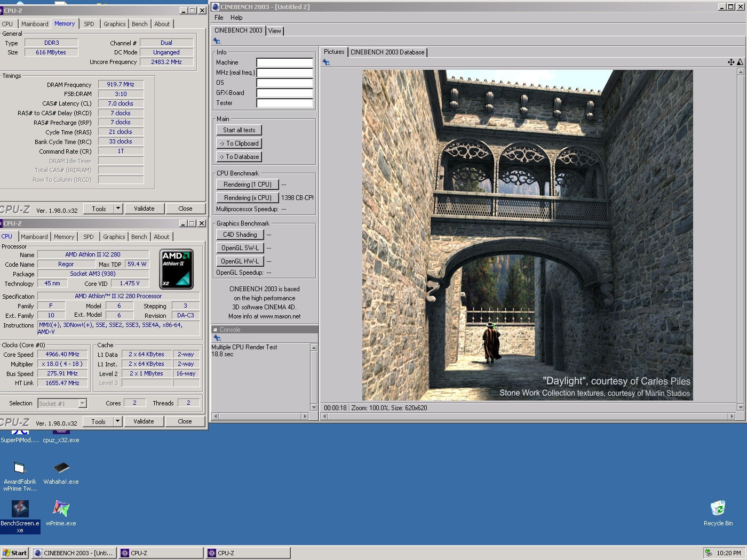Screen dimensions: 747x560
Task: Click the pin icon under CINEBENCH 2003 tab
Action: pos(217,41)
